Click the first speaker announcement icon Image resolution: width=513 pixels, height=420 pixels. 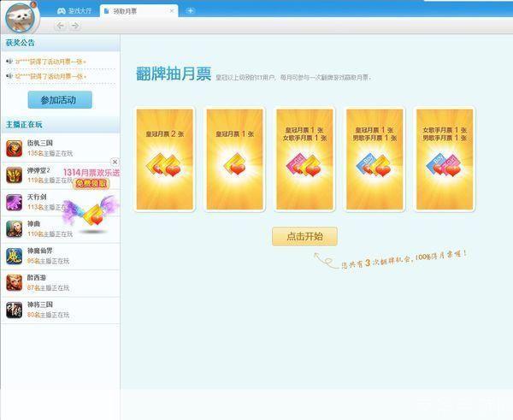click(x=9, y=62)
